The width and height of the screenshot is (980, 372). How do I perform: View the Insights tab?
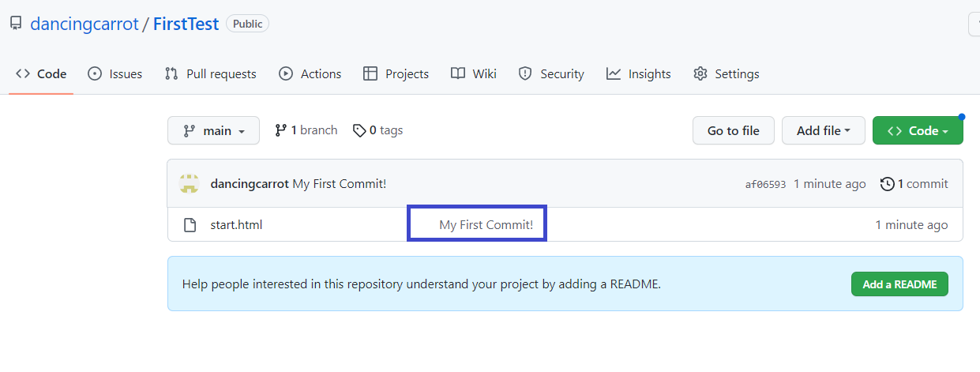pos(639,73)
